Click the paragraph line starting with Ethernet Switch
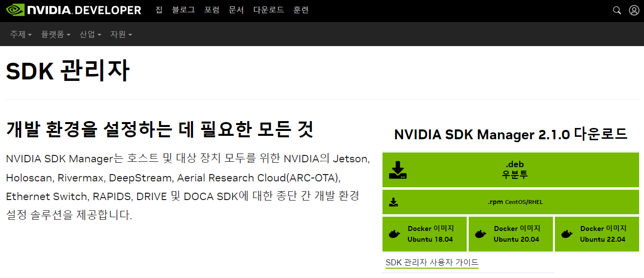The image size is (644, 278). click(182, 196)
